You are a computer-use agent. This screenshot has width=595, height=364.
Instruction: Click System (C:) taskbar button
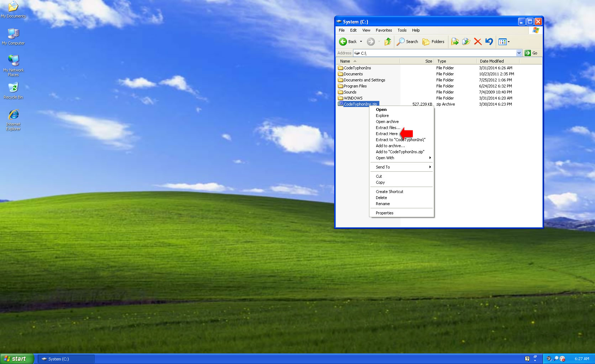66,359
